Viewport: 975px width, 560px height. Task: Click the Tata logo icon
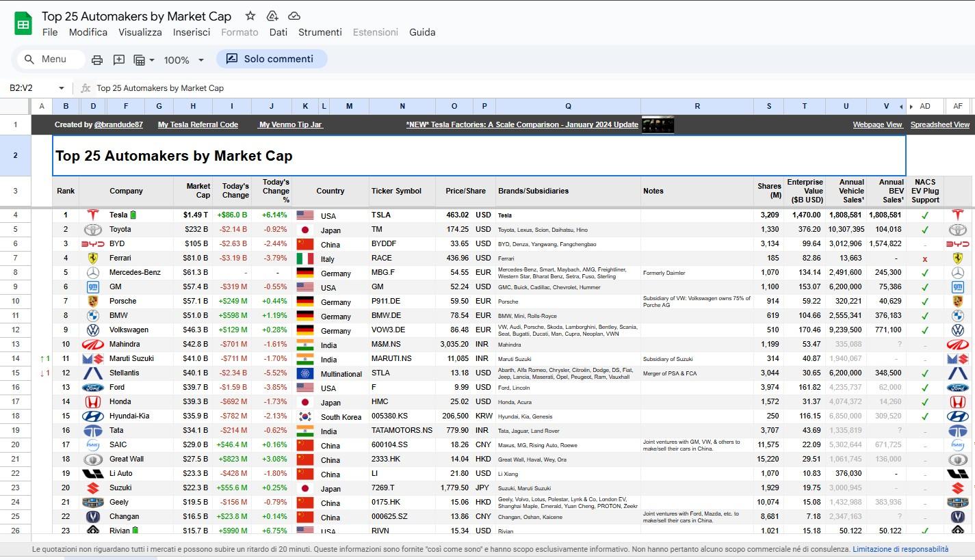point(92,430)
